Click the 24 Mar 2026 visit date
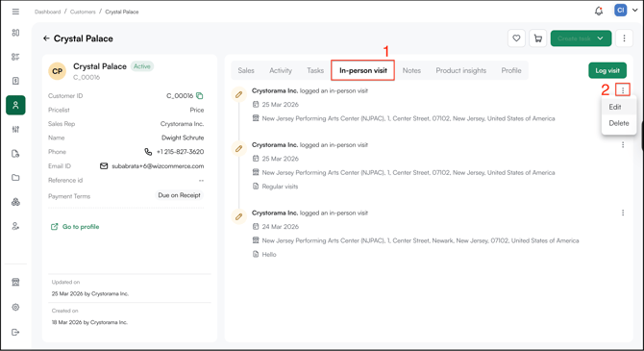644x351 pixels. (280, 226)
